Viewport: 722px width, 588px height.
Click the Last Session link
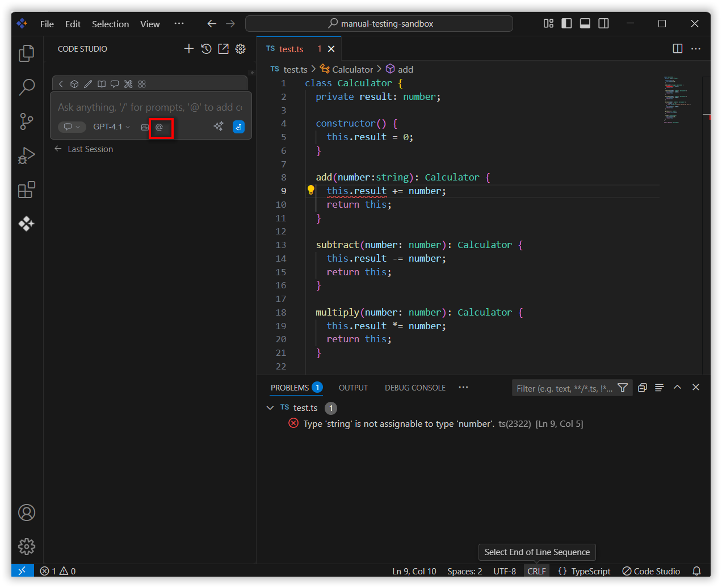point(90,149)
